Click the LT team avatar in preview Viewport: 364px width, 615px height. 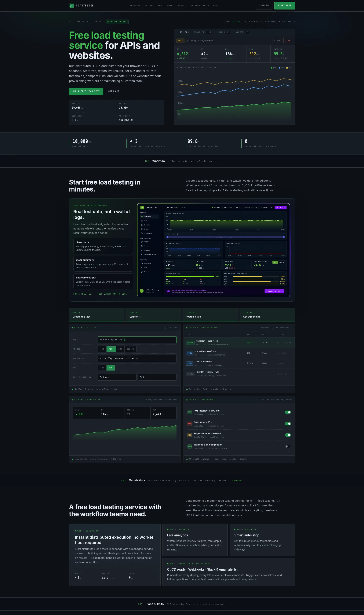pos(142,291)
